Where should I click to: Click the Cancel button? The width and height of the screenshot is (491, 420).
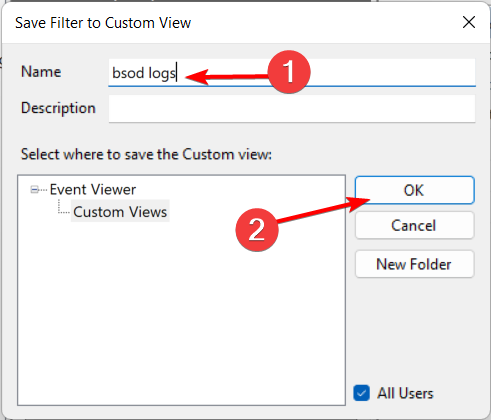(x=414, y=225)
